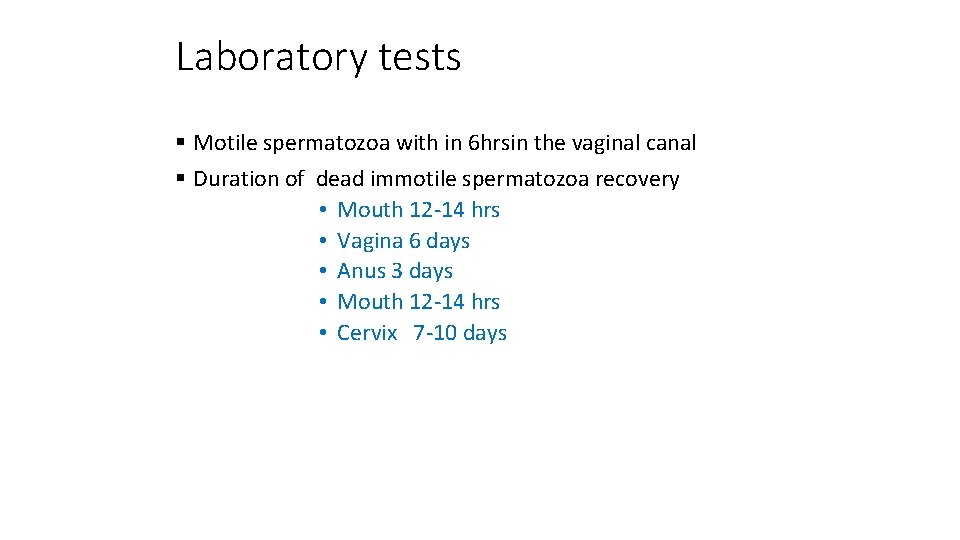Click the words vaginal canal

[x=634, y=143]
